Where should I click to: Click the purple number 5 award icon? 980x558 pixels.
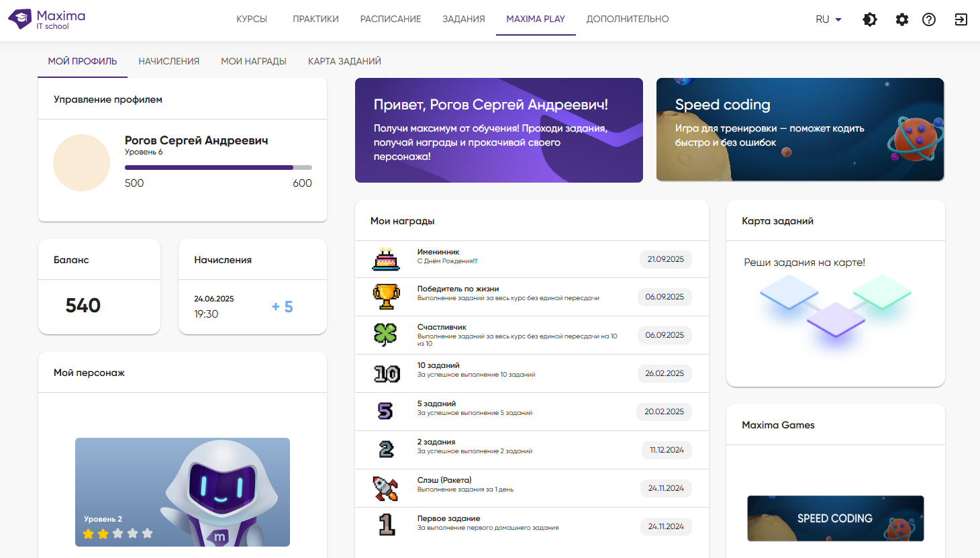point(385,411)
